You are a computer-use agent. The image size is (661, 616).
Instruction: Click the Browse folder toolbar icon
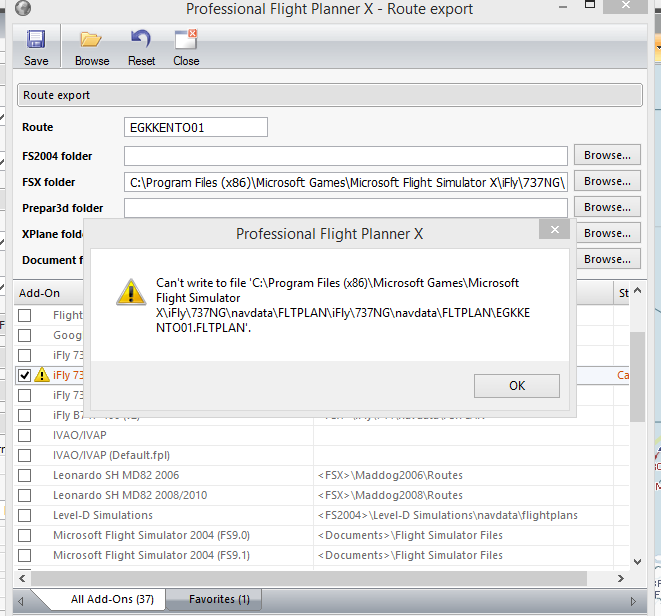tap(91, 40)
